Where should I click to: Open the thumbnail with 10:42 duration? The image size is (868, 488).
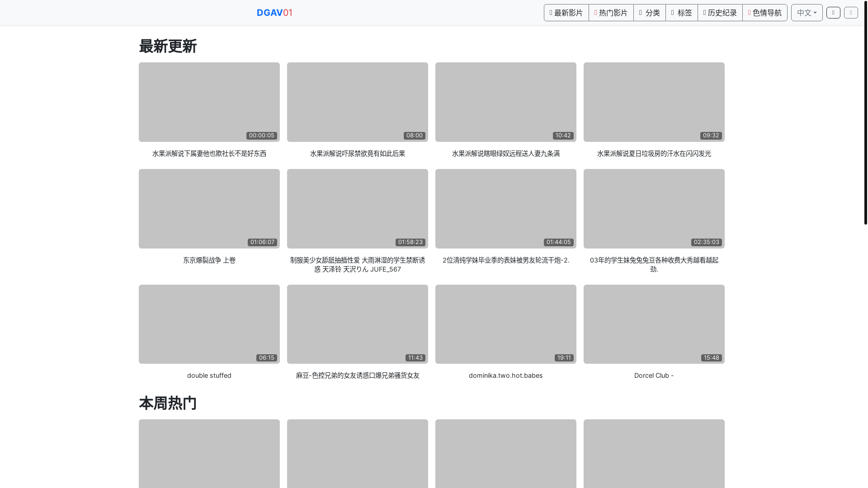506,102
